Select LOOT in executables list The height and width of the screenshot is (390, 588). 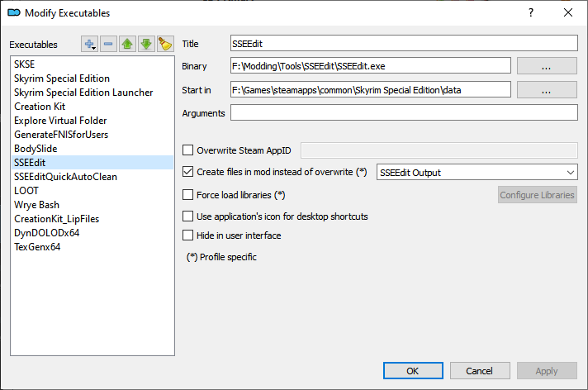click(x=26, y=190)
